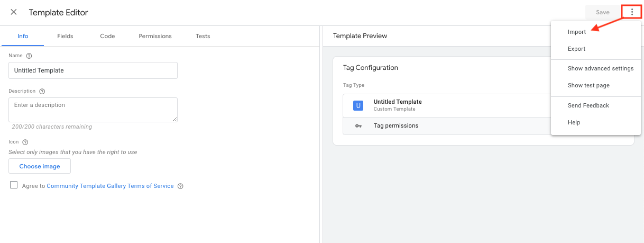Open the Code tab

(x=107, y=36)
